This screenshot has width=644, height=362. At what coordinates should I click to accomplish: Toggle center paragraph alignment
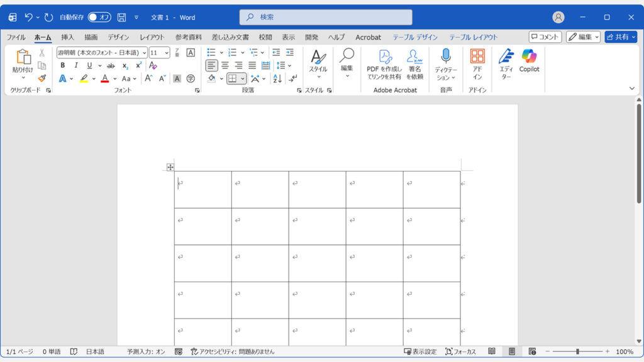tap(225, 65)
